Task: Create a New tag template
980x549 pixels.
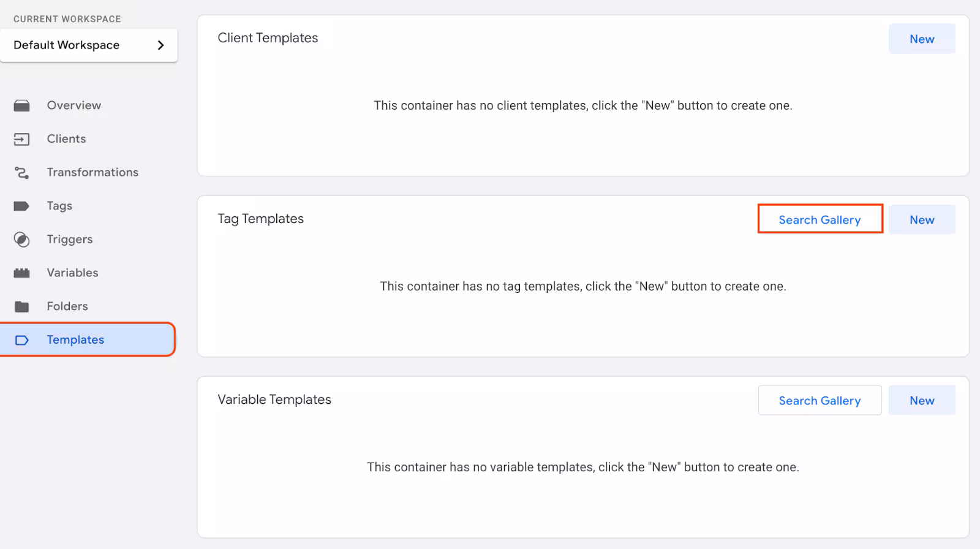Action: [x=922, y=219]
